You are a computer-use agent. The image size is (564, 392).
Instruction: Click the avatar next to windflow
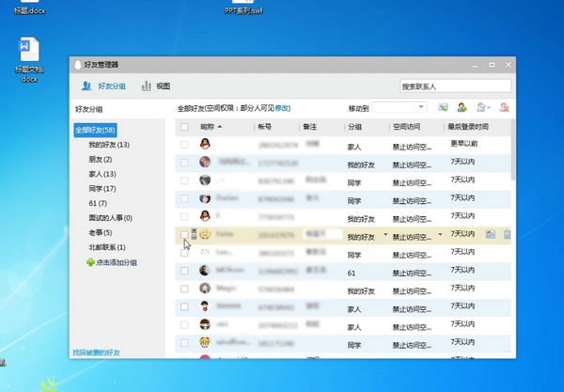coord(205,342)
